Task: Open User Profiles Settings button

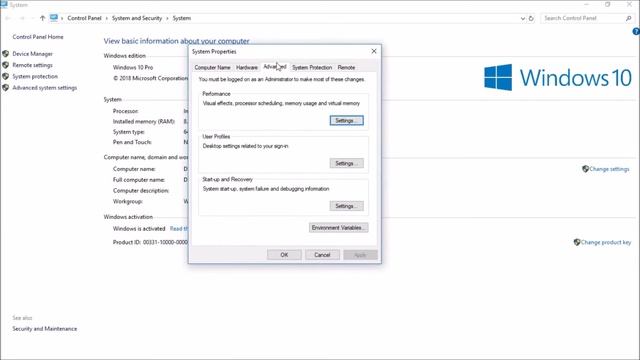Action: coord(347,163)
